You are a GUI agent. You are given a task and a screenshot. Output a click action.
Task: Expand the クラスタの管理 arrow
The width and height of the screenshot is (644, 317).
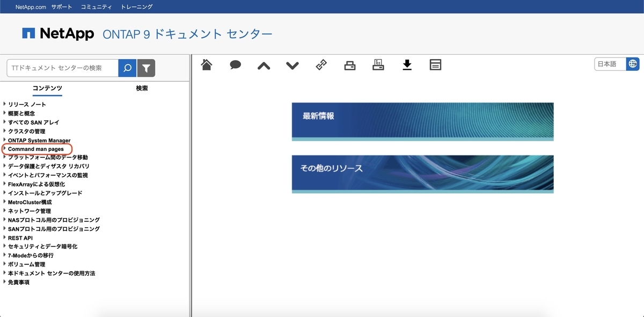[x=4, y=131]
